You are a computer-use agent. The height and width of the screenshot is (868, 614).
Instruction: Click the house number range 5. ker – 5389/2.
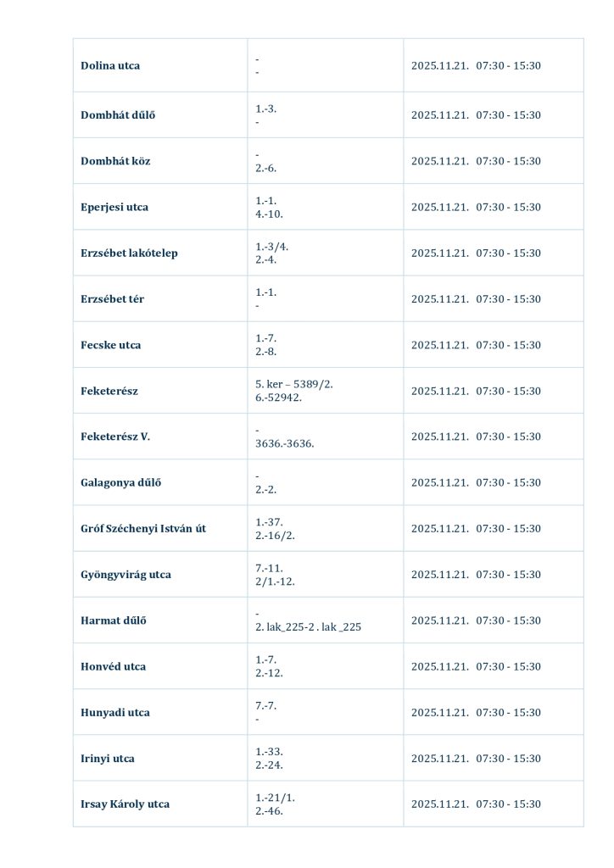[294, 384]
